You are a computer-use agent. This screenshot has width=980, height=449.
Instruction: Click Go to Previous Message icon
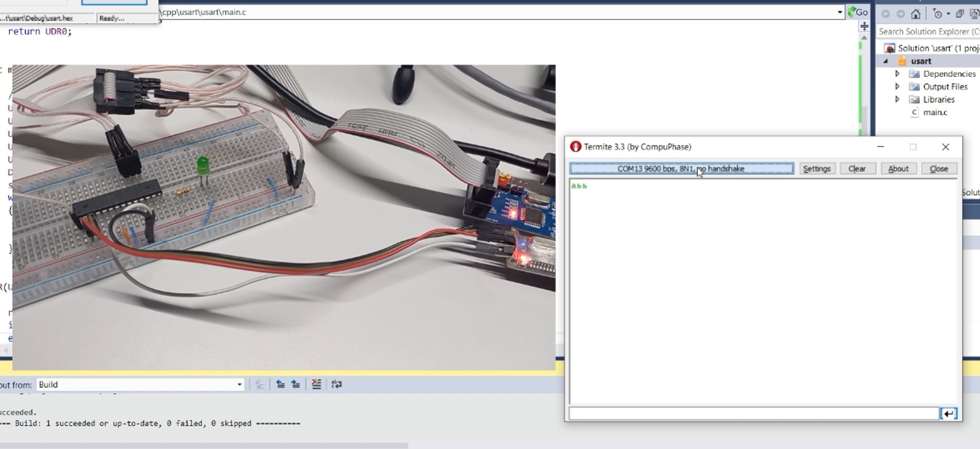point(280,384)
